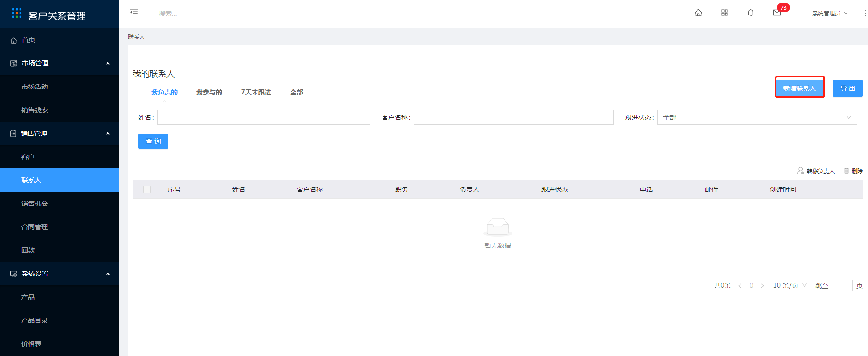Go to previous page arrow
The width and height of the screenshot is (868, 356).
click(x=740, y=285)
